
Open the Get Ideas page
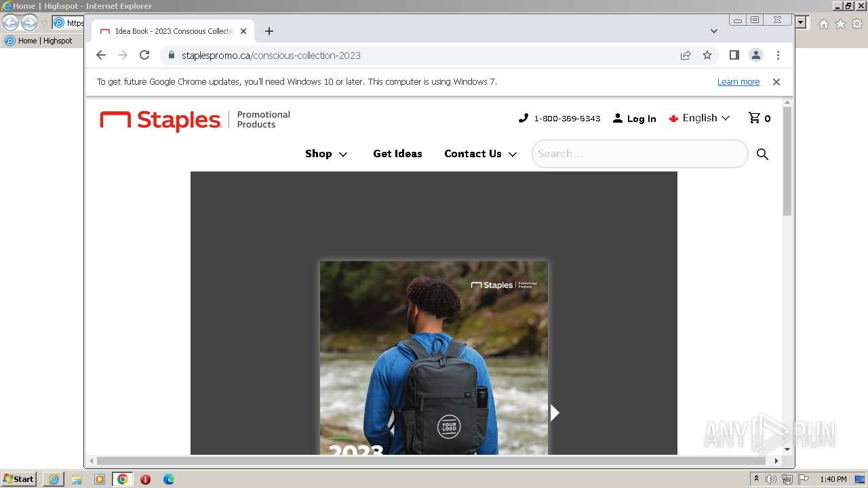[397, 154]
